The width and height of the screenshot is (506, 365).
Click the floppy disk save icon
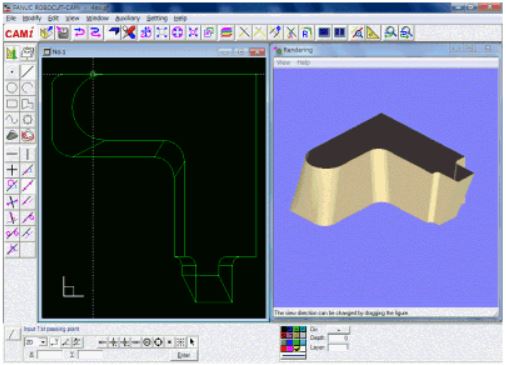[x=63, y=33]
